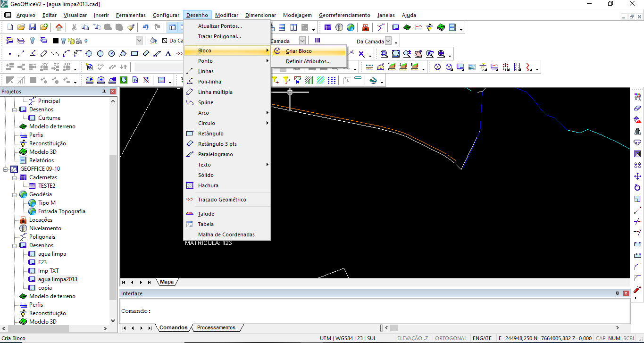
Task: Select the rectangle draw tool icon
Action: click(134, 54)
